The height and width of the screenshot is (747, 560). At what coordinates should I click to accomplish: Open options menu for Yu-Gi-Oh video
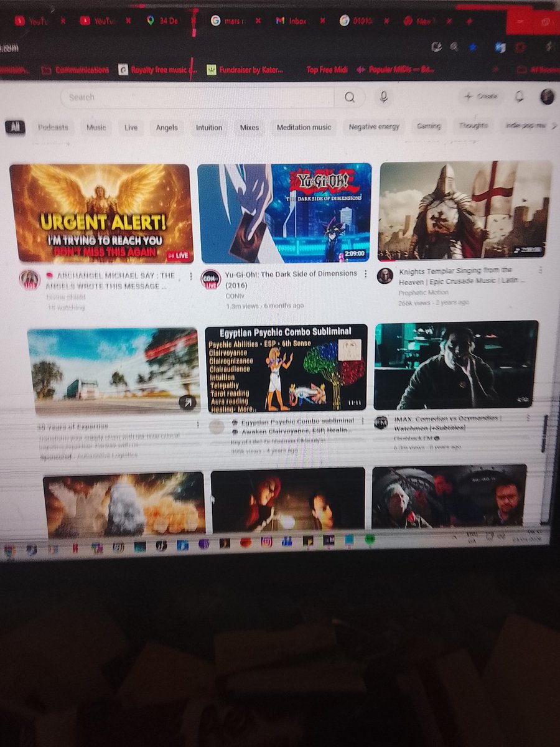click(365, 274)
